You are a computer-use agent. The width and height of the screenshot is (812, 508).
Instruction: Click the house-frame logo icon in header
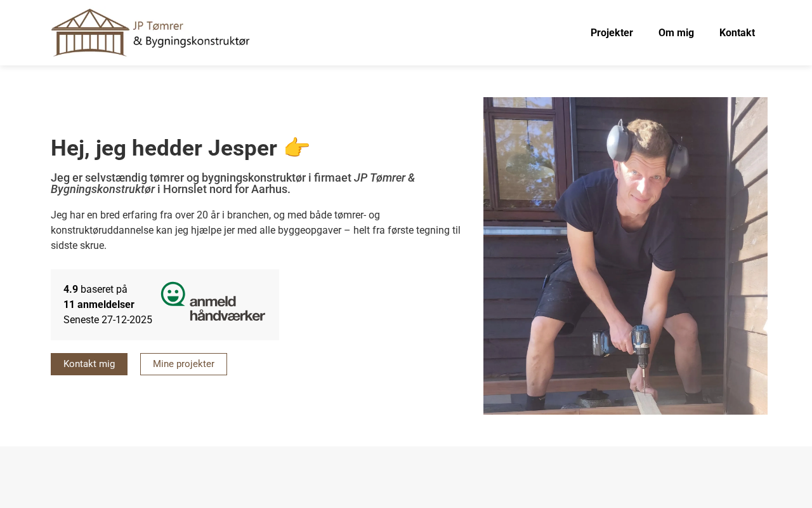90,32
